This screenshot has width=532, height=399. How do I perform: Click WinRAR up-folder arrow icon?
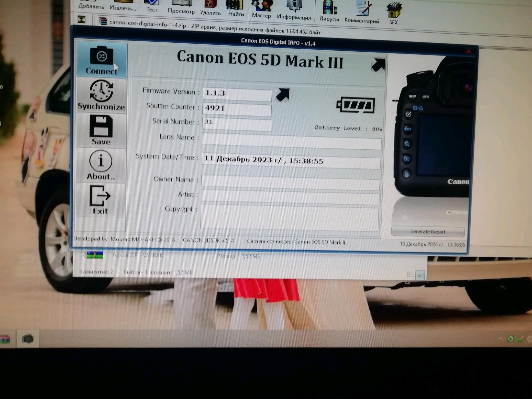82,19
